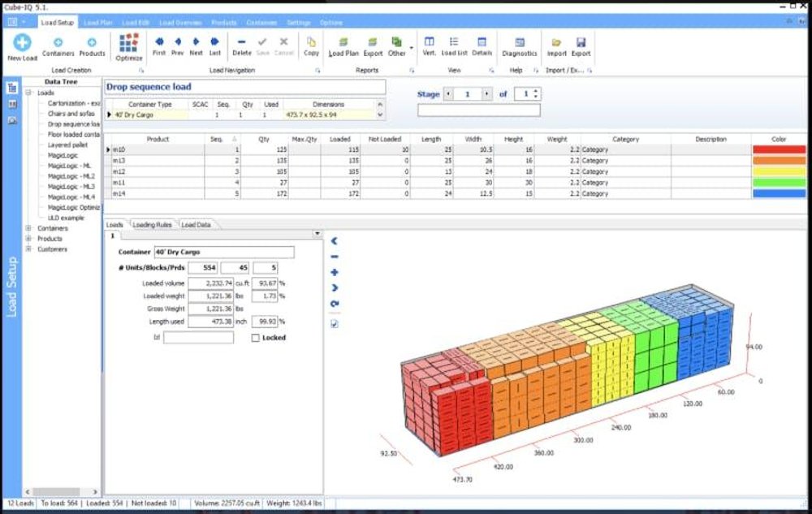Open the Products icon in Load Creation

pos(93,45)
